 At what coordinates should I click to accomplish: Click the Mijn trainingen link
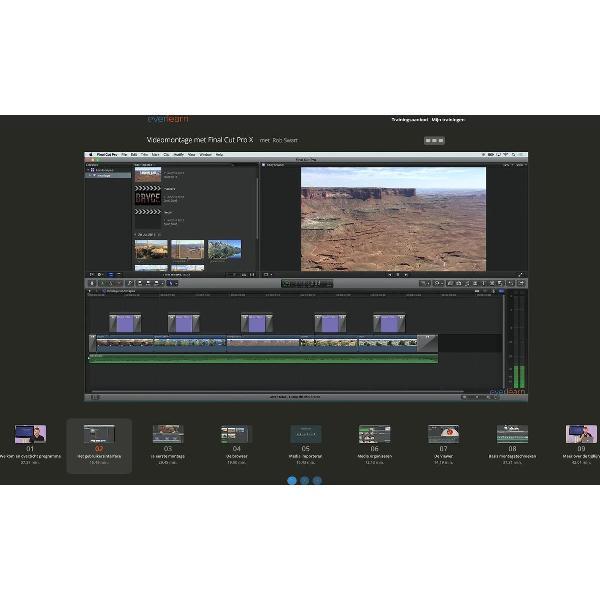[x=448, y=120]
